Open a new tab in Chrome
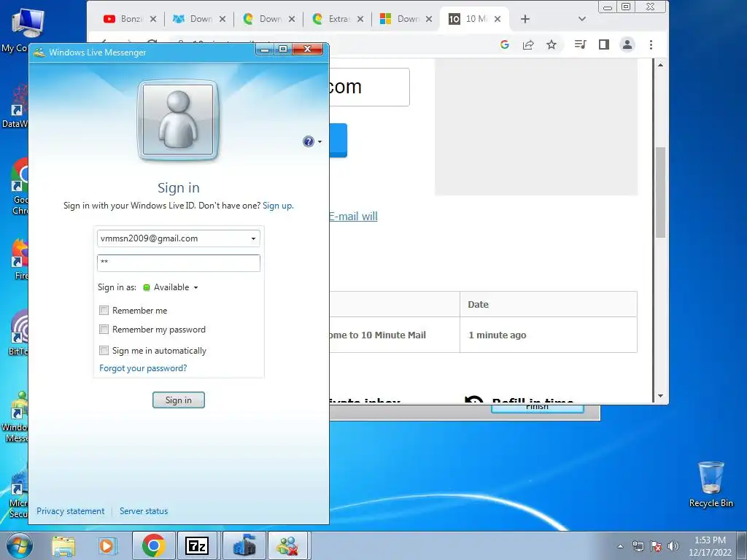 pos(525,19)
